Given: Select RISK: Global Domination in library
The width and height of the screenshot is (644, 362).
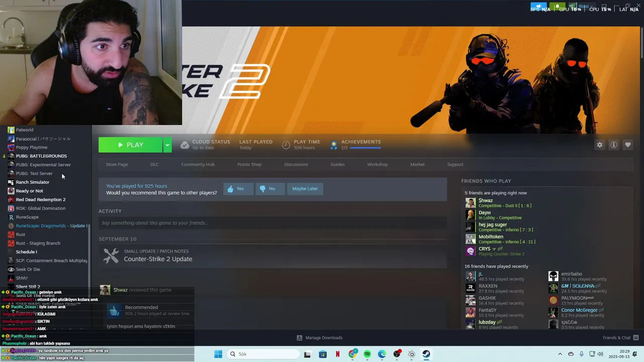Looking at the screenshot, I should click(x=41, y=208).
